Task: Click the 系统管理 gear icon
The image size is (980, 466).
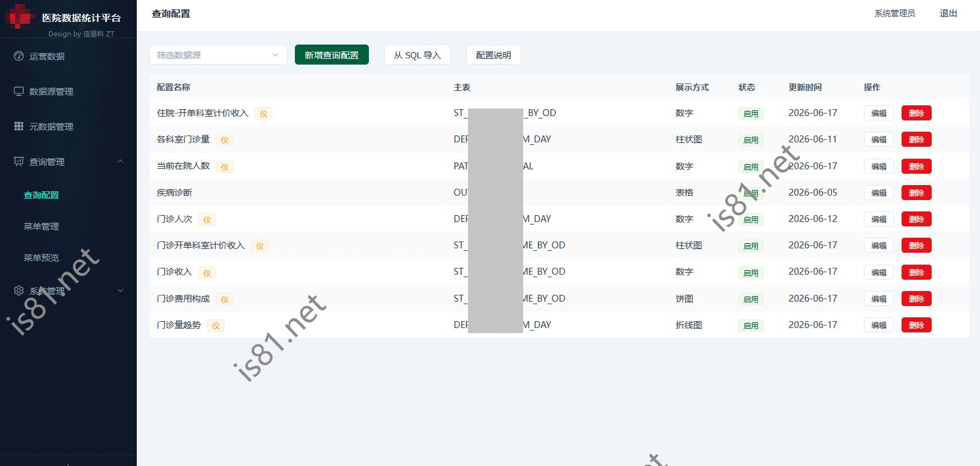Action: click(x=19, y=290)
